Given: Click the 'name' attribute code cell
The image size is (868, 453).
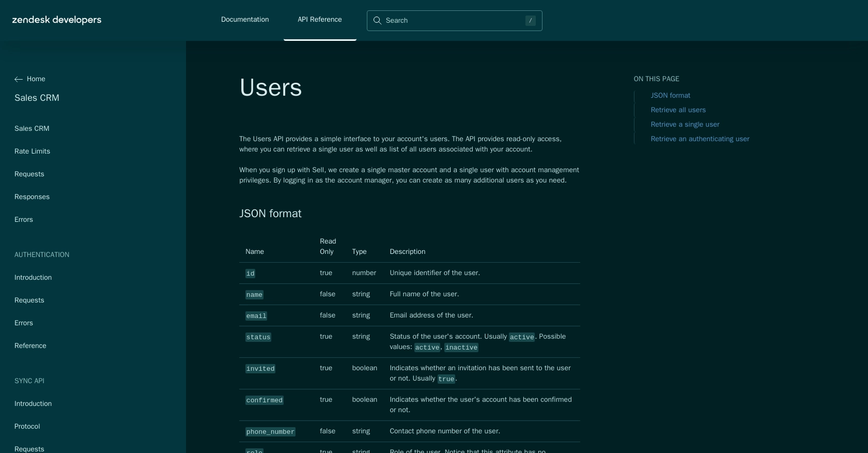Looking at the screenshot, I should pyautogui.click(x=254, y=295).
